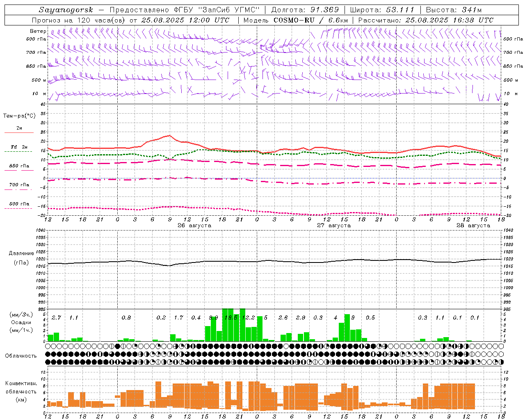Click the '(мм/3ч.)' precipitation unit label
Screen dimensions: 525x420
[21, 315]
